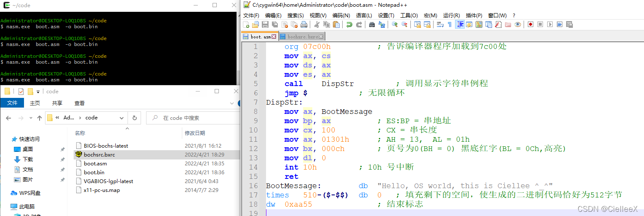Click the Print icon in toolbar
The image size is (644, 216).
[x=303, y=24]
